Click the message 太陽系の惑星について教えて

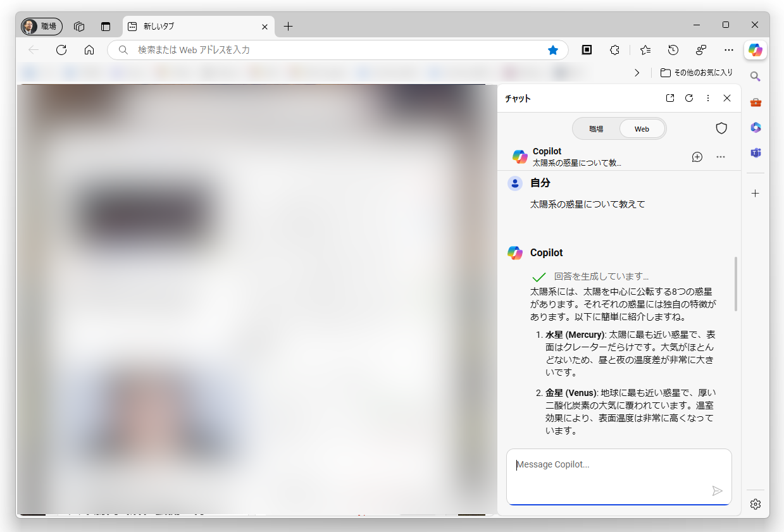tap(588, 204)
